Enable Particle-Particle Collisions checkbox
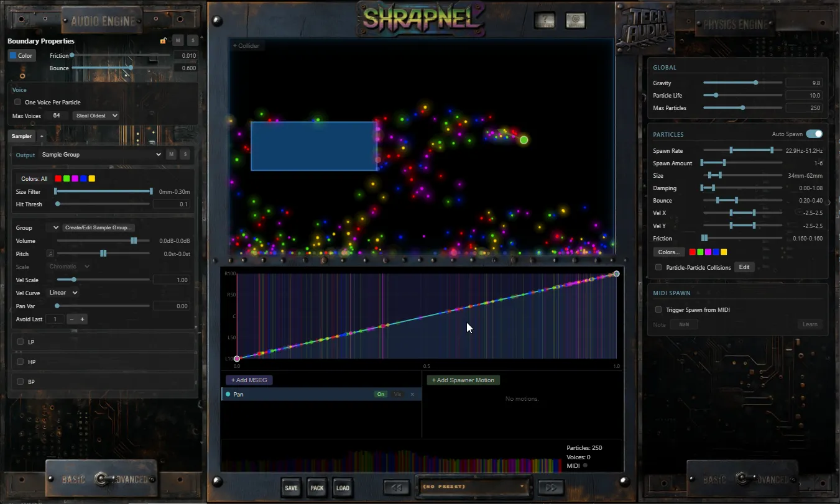This screenshot has width=840, height=504. 658,267
